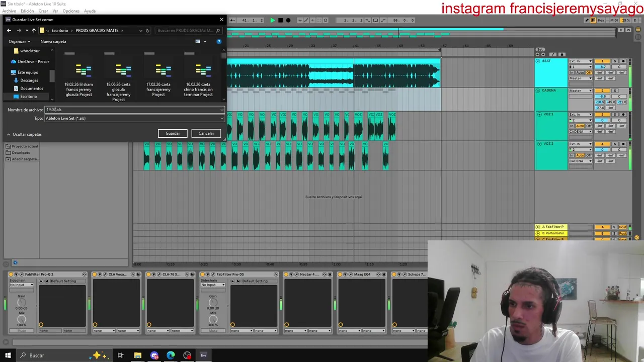Jump to previous locator arrow
This screenshot has width=644, height=362.
537,54
